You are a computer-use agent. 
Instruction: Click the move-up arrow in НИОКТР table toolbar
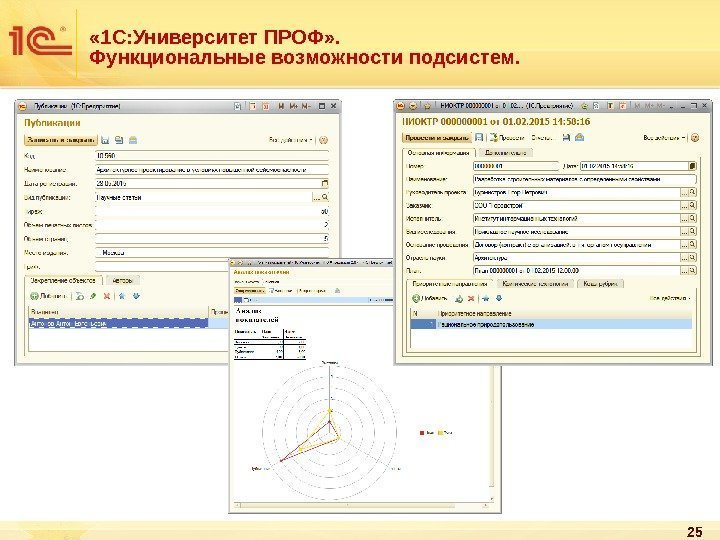[x=485, y=298]
